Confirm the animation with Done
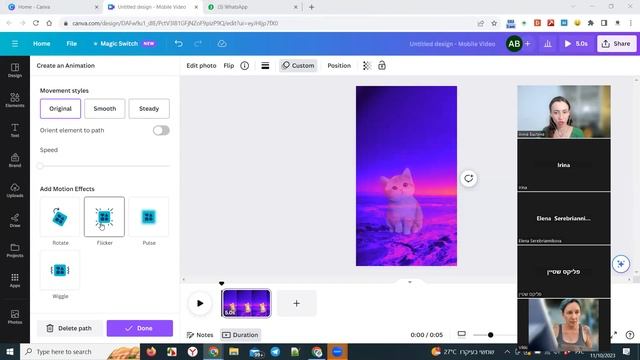The image size is (640, 360). pyautogui.click(x=140, y=328)
